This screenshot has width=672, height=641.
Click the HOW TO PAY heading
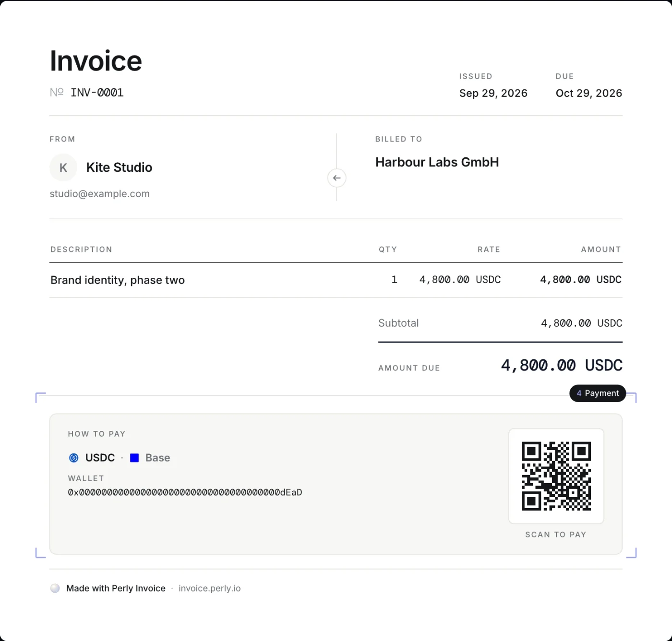[x=96, y=434]
